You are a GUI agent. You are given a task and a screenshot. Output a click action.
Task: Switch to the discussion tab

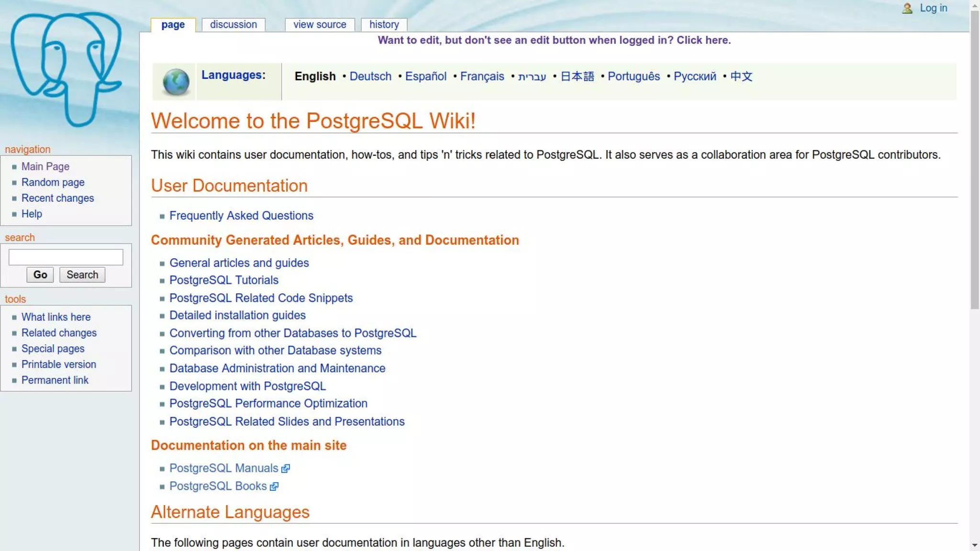(x=233, y=24)
